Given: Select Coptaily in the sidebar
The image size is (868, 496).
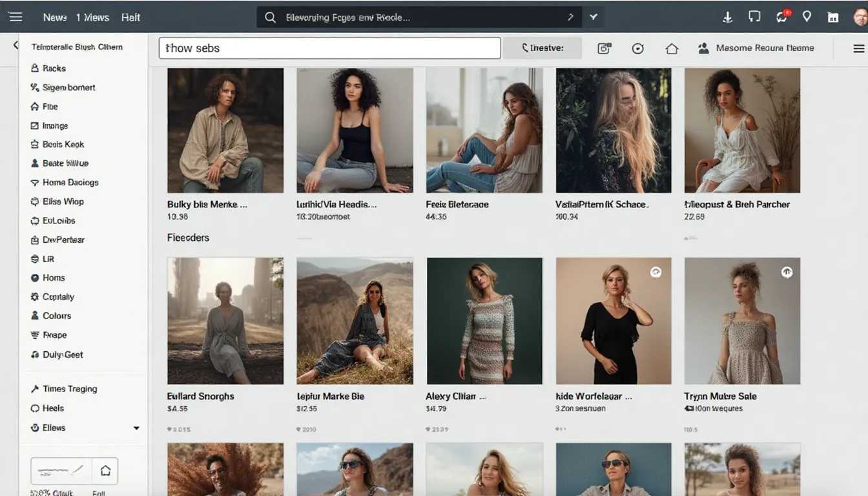Looking at the screenshot, I should [52, 297].
